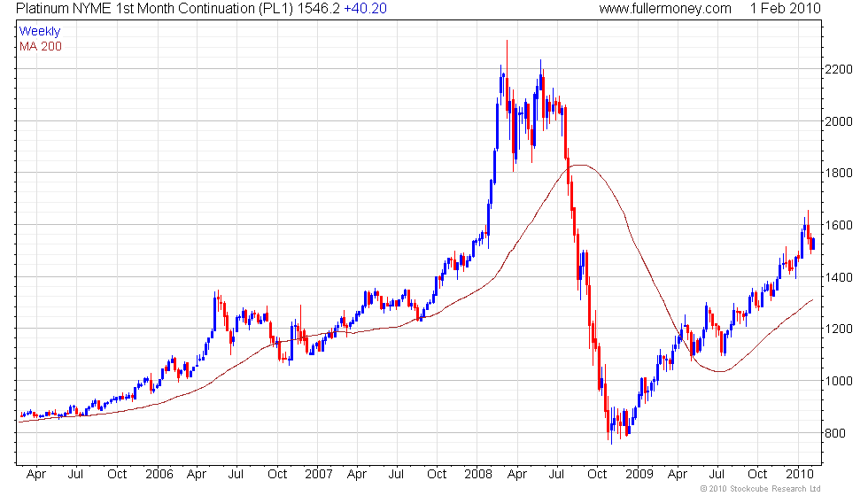Click the 1800 price axis label
This screenshot has width=868, height=496.
tap(839, 174)
